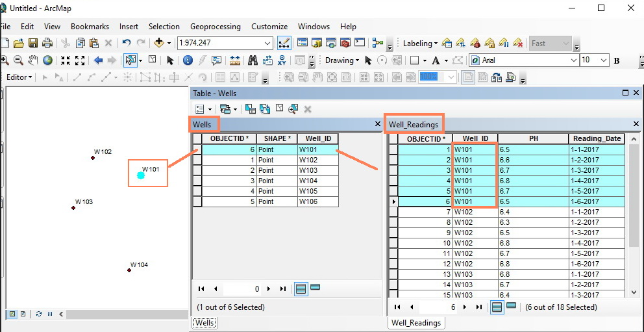Open the Labeling dropdown menu
This screenshot has height=332, width=644.
pos(420,43)
